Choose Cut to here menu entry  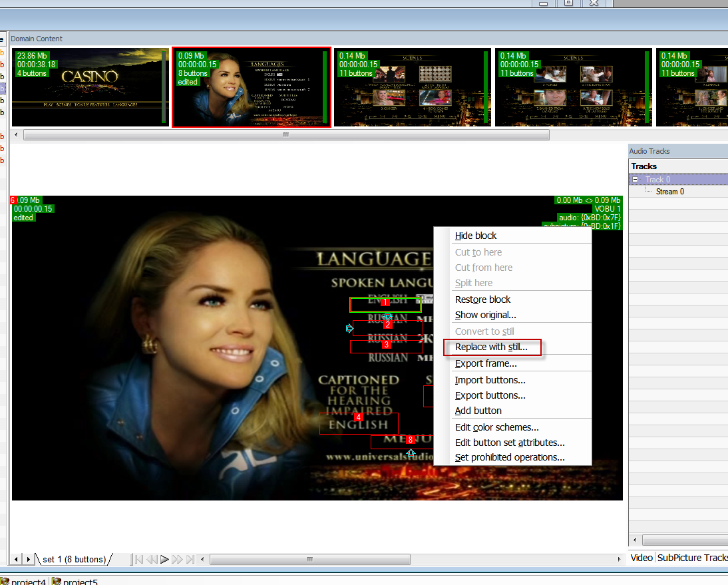[478, 252]
